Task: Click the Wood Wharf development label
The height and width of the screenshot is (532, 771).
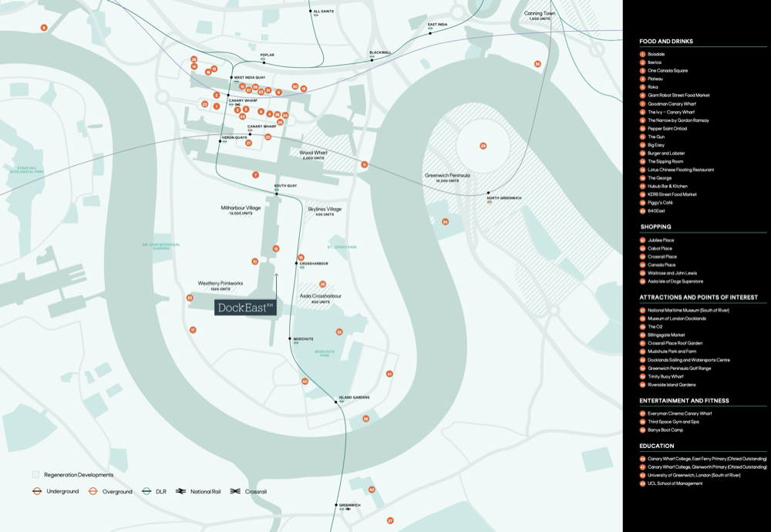Action: tap(314, 153)
